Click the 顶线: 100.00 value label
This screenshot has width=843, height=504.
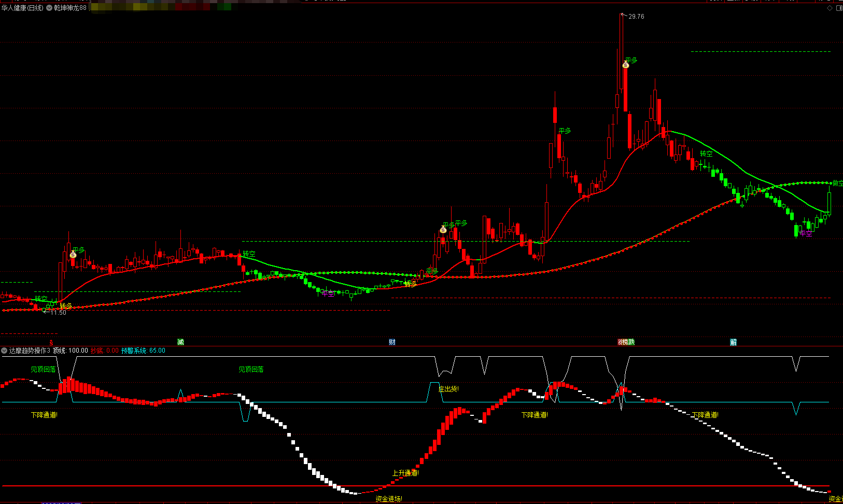pos(71,351)
